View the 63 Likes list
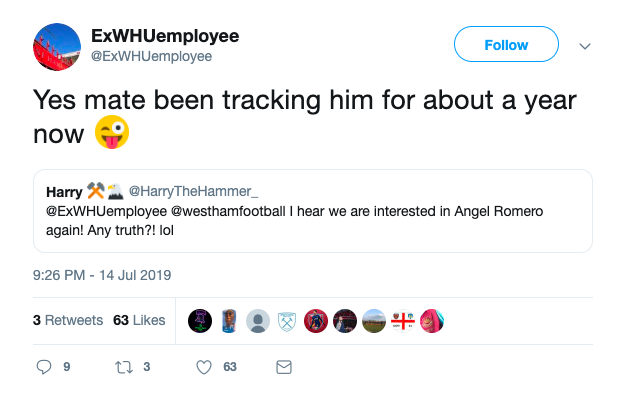 coord(139,320)
